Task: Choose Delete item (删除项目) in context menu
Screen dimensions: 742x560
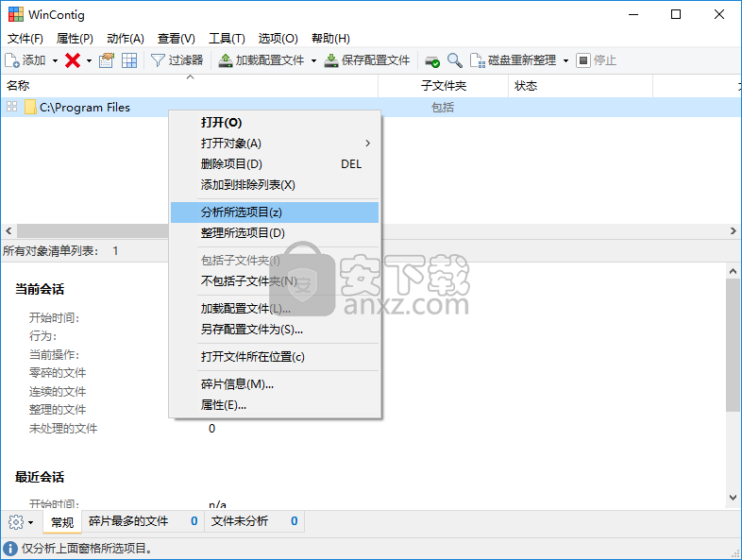Action: (x=275, y=163)
